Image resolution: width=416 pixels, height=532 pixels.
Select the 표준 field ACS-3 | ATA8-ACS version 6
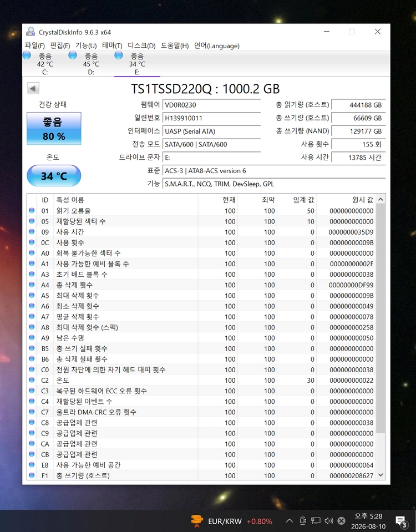pos(274,171)
